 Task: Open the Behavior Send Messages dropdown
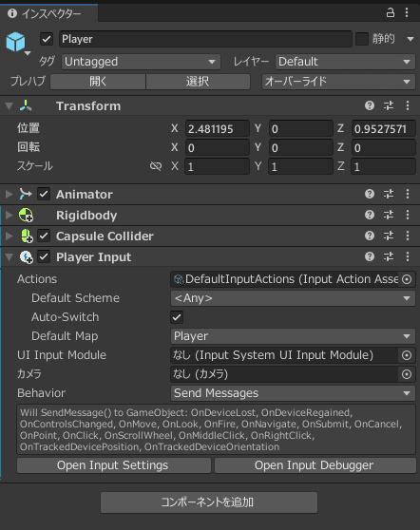(x=293, y=393)
